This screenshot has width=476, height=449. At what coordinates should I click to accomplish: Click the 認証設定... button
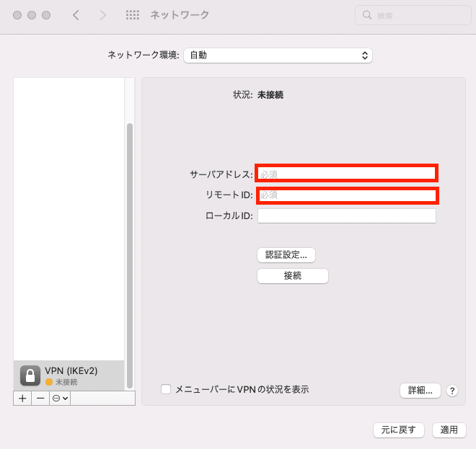pos(286,255)
